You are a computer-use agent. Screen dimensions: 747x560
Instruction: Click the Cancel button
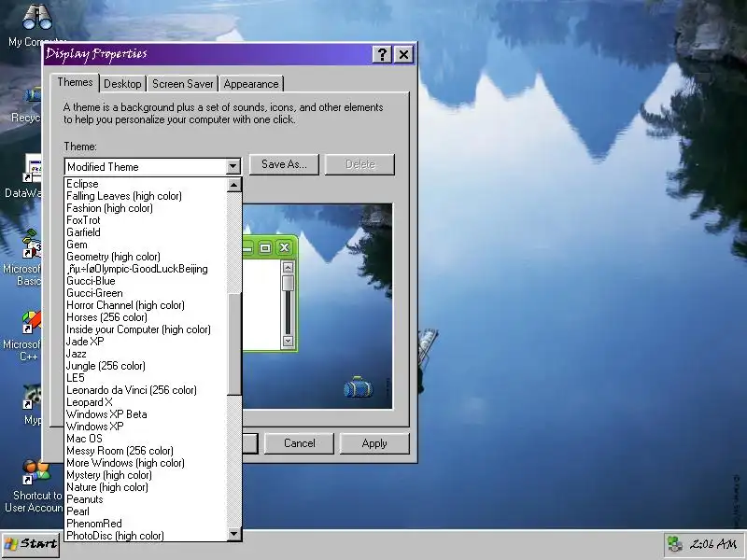pos(299,443)
